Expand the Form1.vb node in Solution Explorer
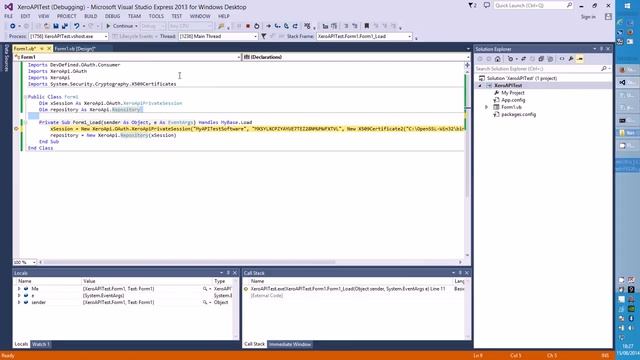This screenshot has height=360, width=640. tap(486, 107)
